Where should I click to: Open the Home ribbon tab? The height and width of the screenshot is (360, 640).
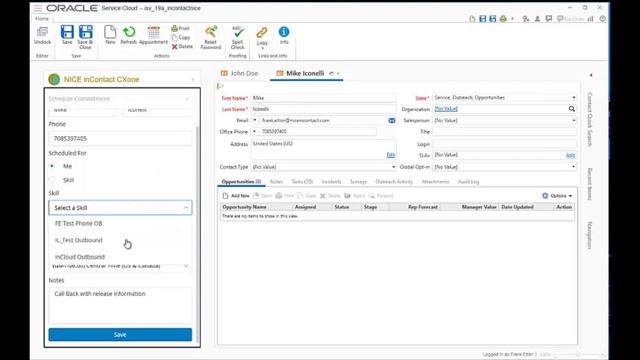pos(42,19)
